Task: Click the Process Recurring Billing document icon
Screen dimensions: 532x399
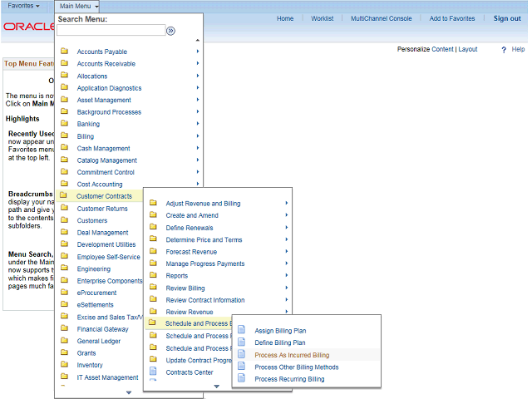Action: point(242,379)
